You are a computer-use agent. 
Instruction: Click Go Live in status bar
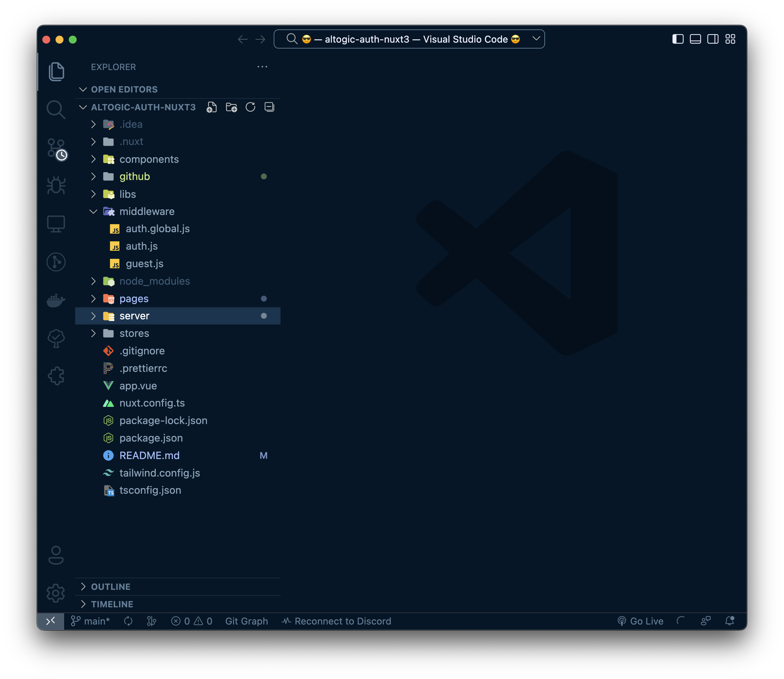641,621
